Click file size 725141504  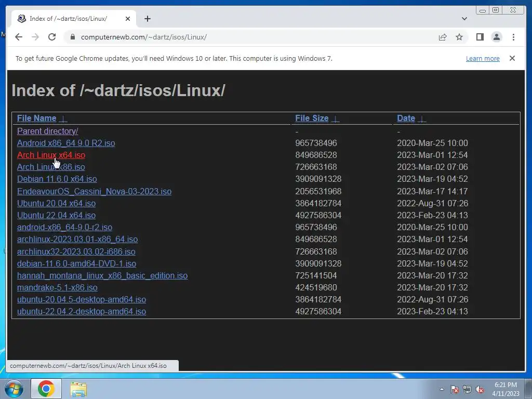[316, 275]
